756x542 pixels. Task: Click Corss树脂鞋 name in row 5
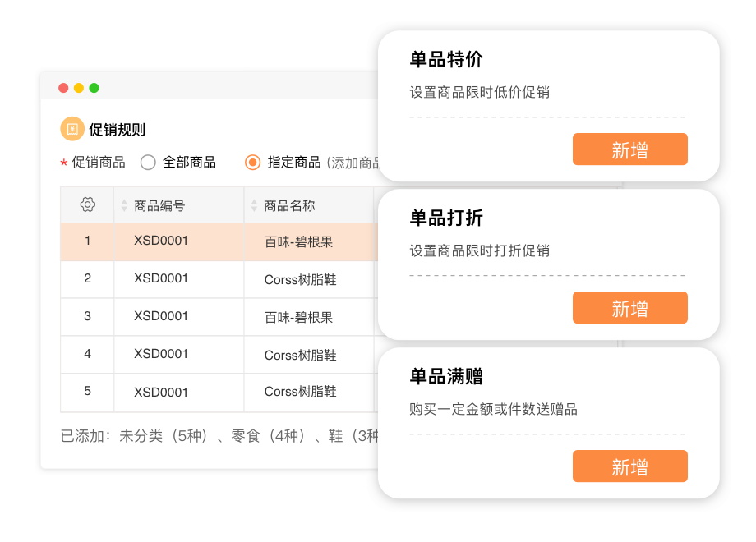click(300, 393)
